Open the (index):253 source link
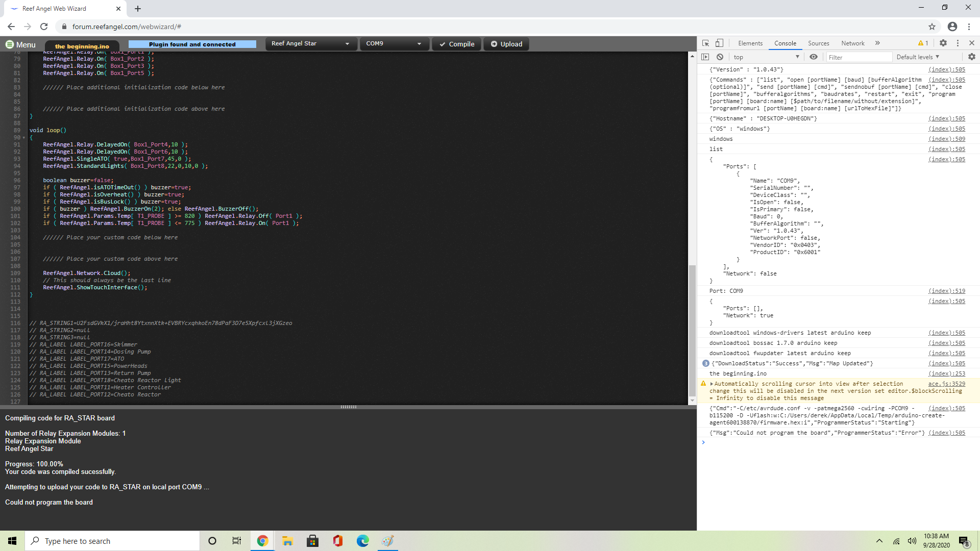 (947, 373)
